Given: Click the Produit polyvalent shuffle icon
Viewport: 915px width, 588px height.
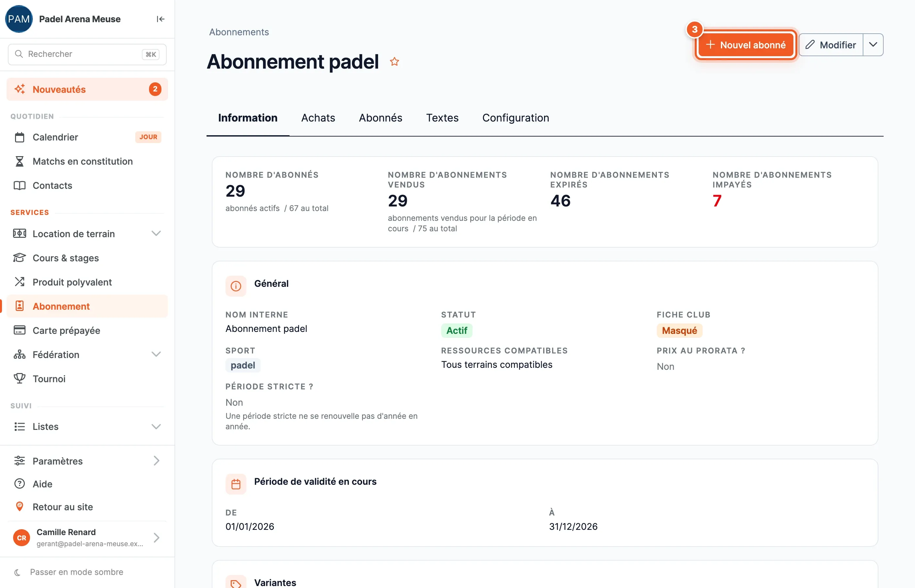Looking at the screenshot, I should coord(20,282).
